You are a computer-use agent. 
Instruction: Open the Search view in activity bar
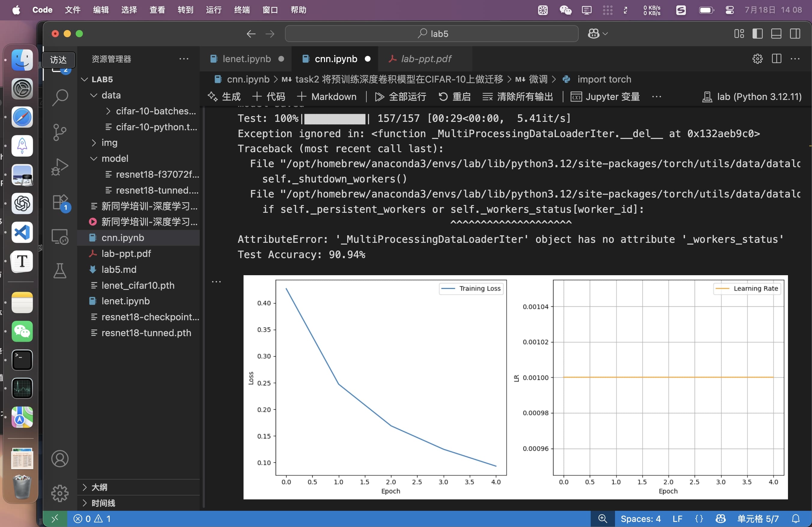pyautogui.click(x=60, y=98)
